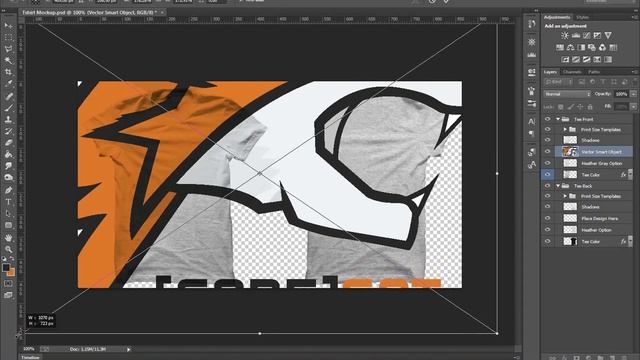Screen dimensions: 640x360
Task: Select the Healing Brush tool
Action: point(8,96)
